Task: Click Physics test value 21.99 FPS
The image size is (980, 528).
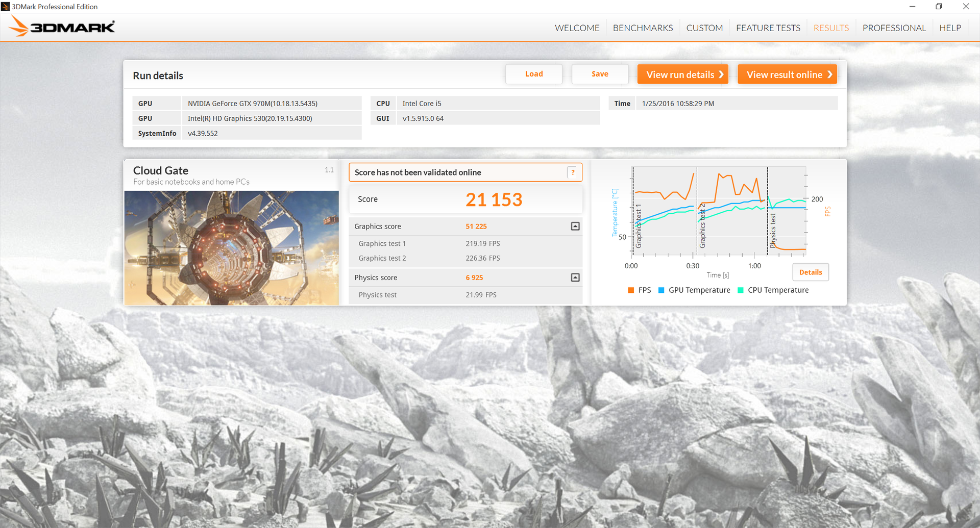Action: [x=481, y=295]
